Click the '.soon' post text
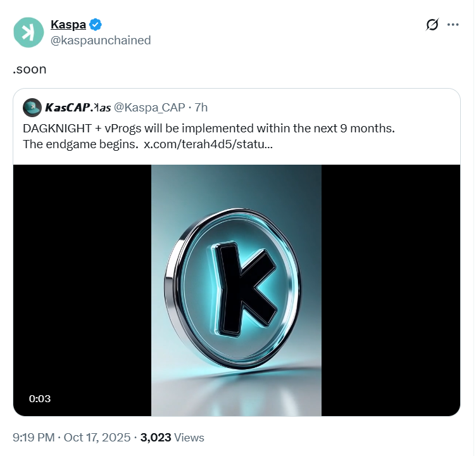Viewport: 476px width, 456px height. (x=30, y=69)
